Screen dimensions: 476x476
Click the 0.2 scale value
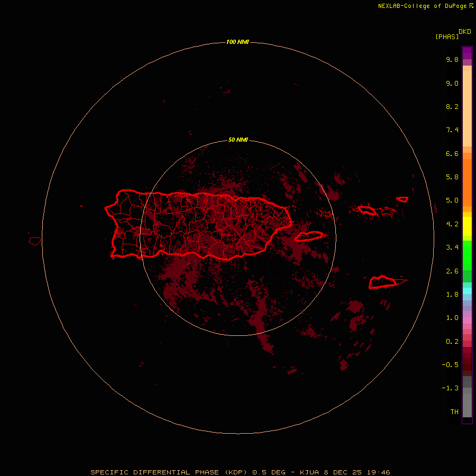[x=452, y=342]
